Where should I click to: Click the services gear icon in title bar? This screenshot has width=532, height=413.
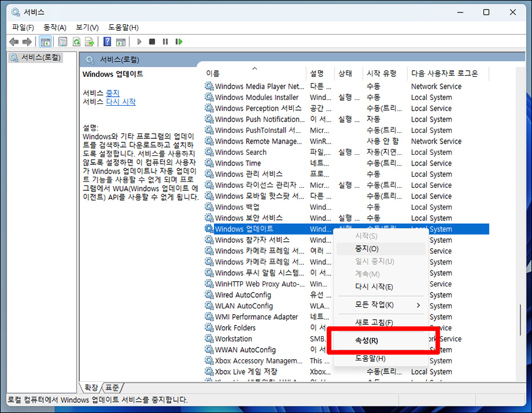point(15,12)
